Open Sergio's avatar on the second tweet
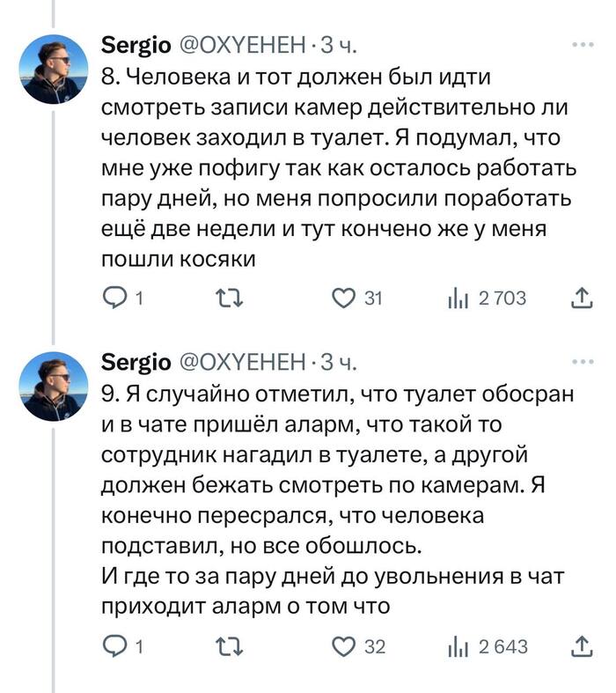 (55, 389)
